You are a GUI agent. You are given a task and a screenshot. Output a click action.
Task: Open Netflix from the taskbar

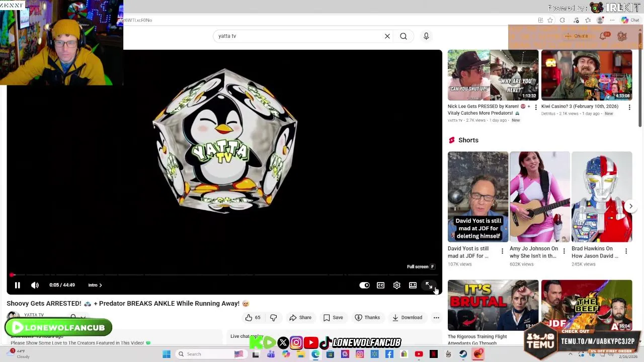(434, 354)
